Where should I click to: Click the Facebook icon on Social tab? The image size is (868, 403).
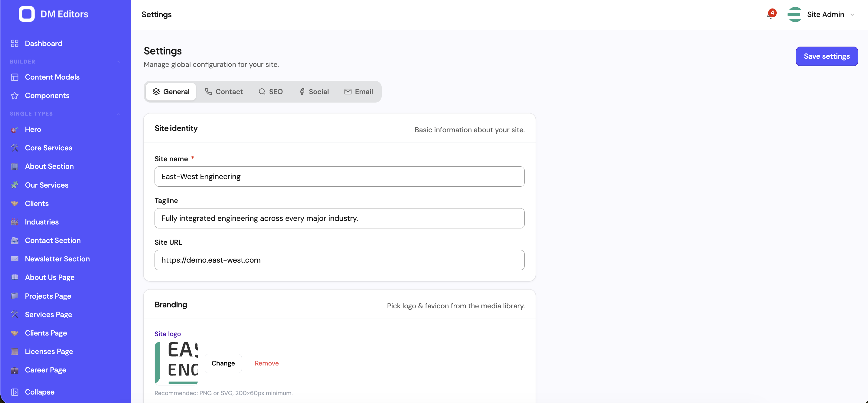pos(302,92)
